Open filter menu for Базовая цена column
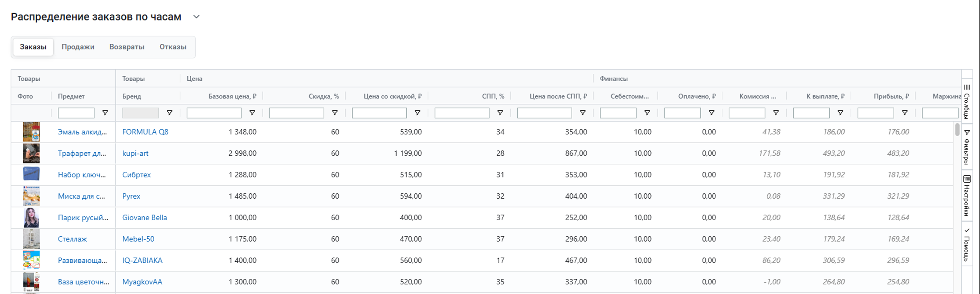 [x=252, y=113]
